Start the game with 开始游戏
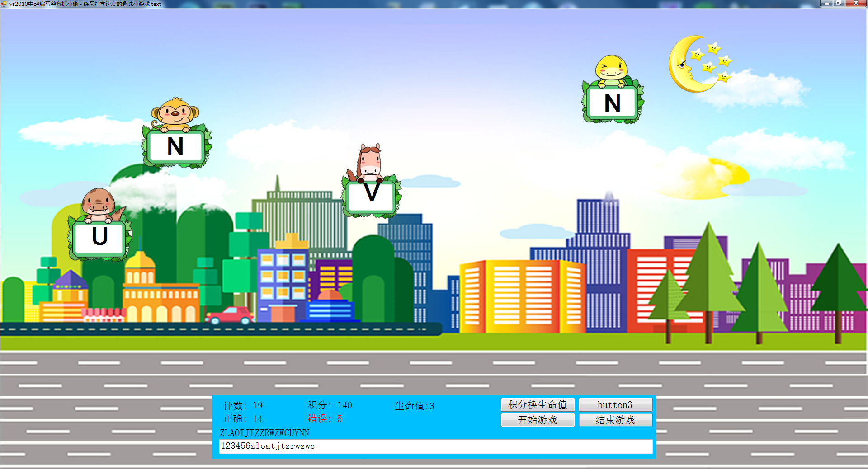This screenshot has width=868, height=469. coord(538,420)
